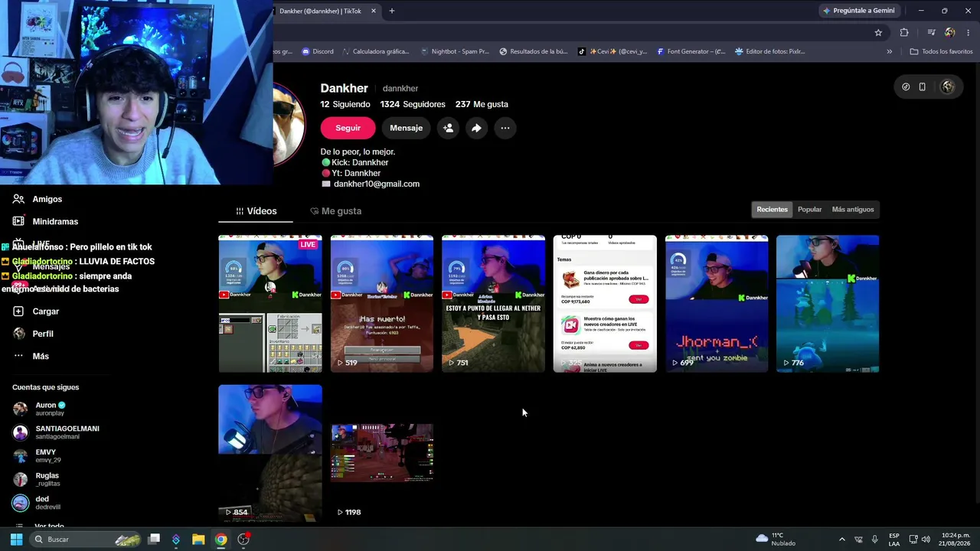Open the volume icon in system tray

coord(925,540)
